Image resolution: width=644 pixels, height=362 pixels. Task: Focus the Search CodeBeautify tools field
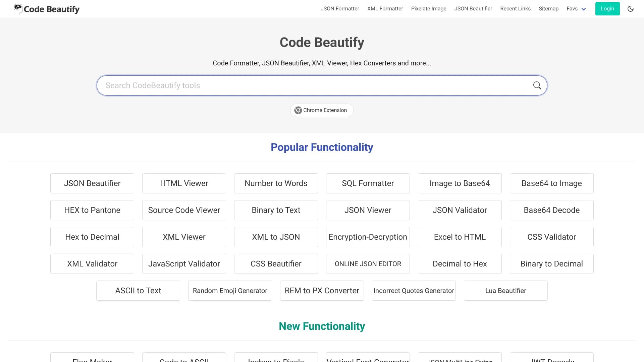coord(322,85)
